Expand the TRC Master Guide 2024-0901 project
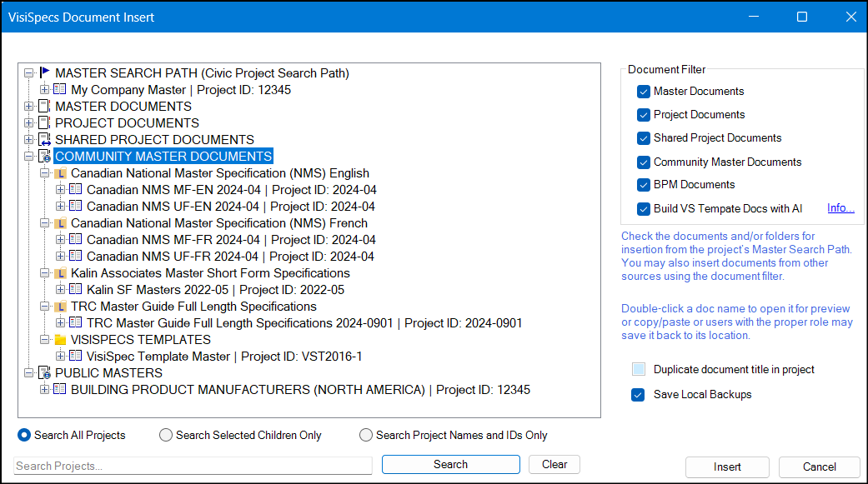The height and width of the screenshot is (484, 868). 60,323
